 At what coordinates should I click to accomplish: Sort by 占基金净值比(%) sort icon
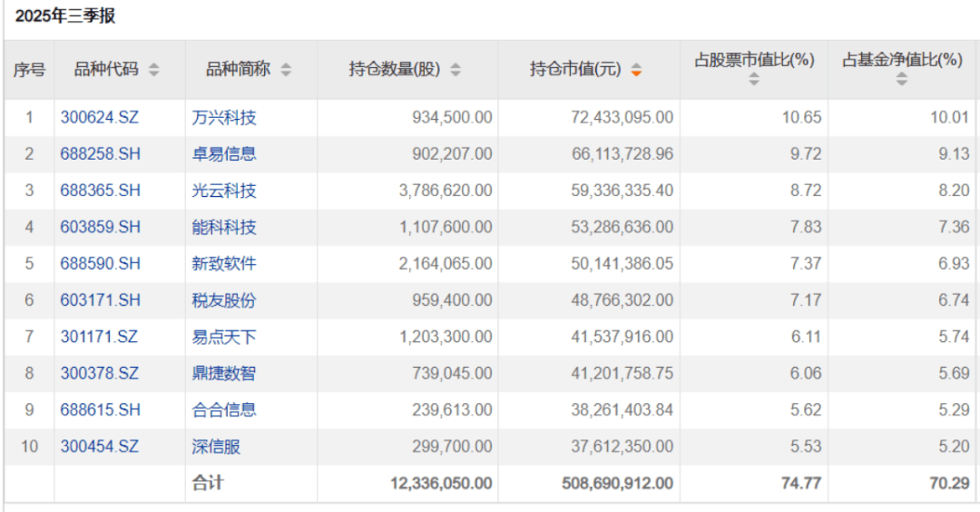coord(901,80)
